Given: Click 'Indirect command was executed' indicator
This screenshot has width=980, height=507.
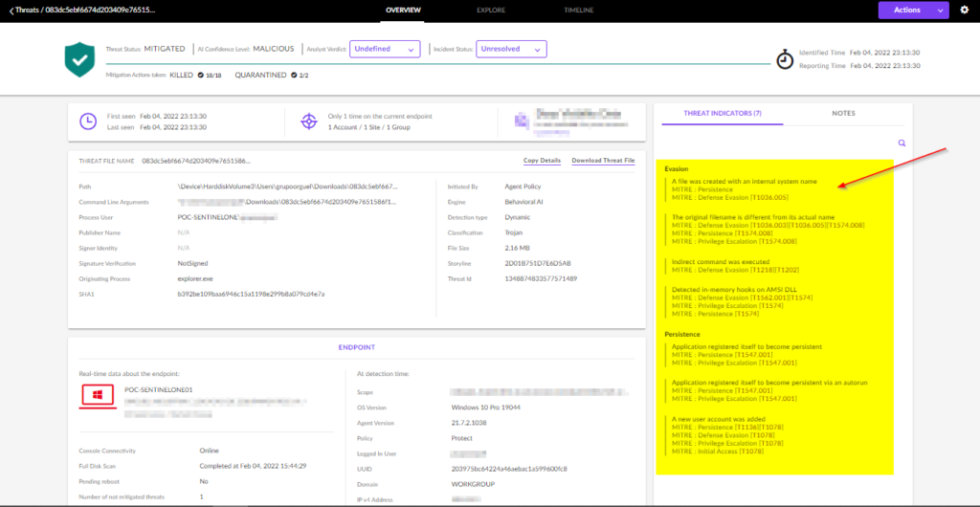Looking at the screenshot, I should tap(720, 261).
